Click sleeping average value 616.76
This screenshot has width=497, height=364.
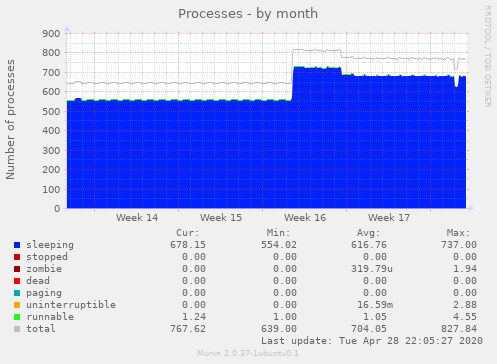369,245
